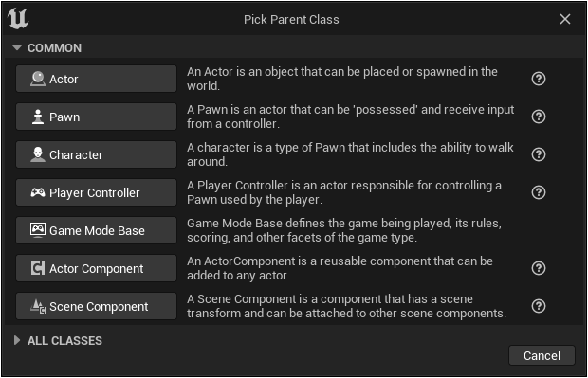Open help for the Actor class

pos(539,79)
